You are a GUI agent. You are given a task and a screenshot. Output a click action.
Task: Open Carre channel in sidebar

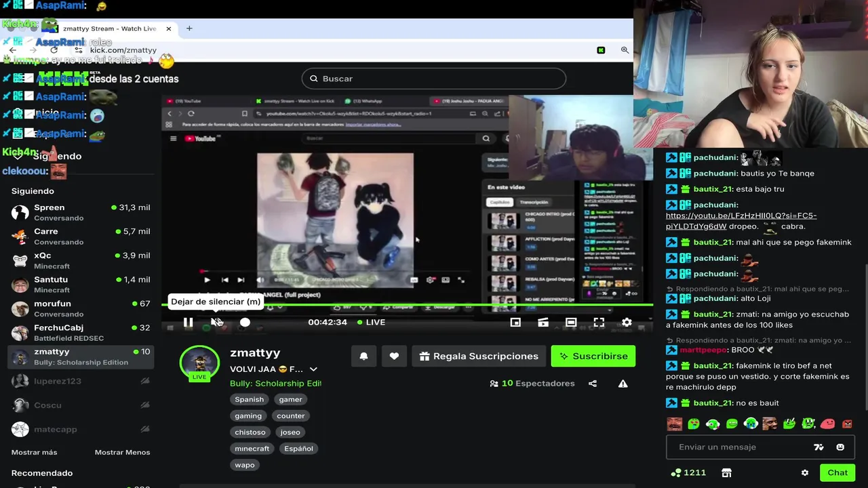click(81, 237)
